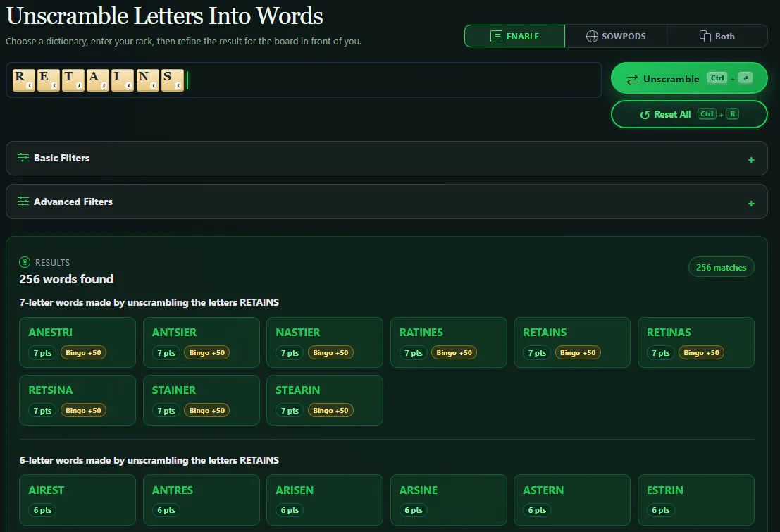
Task: Open the ASTERN word card
Action: click(x=572, y=500)
